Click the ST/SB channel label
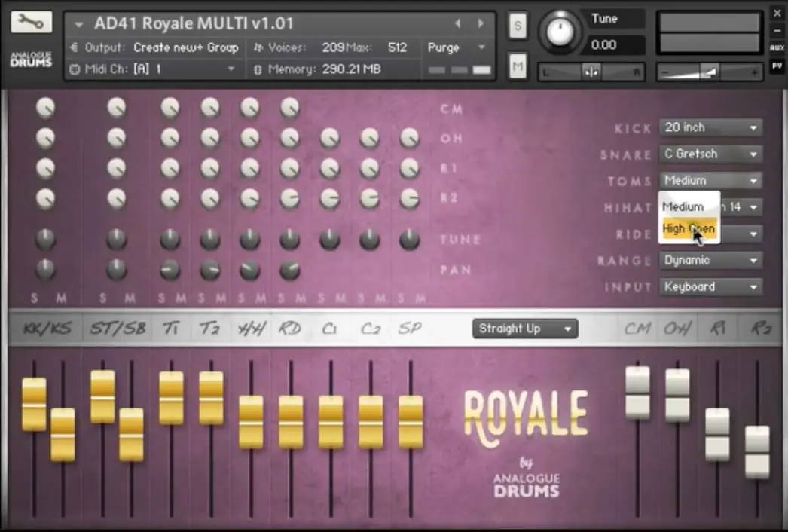 118,329
